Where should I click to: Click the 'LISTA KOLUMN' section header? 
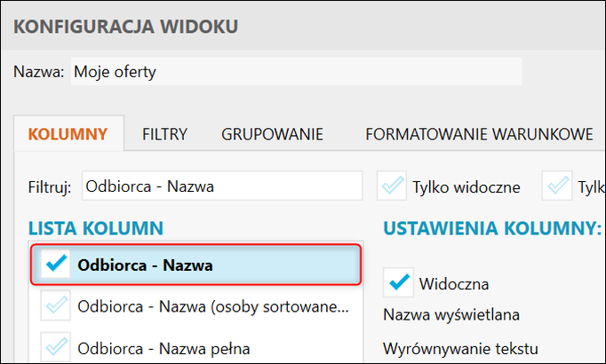95,228
